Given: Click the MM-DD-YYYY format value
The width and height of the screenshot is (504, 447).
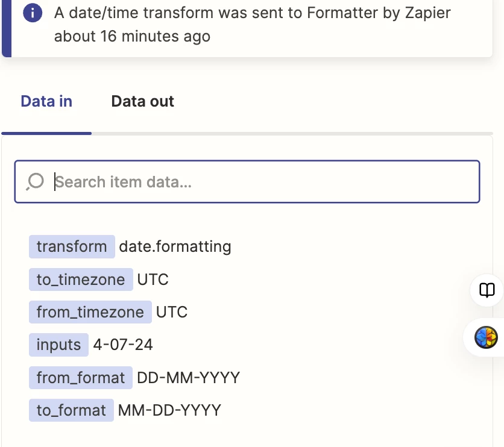Looking at the screenshot, I should 169,410.
